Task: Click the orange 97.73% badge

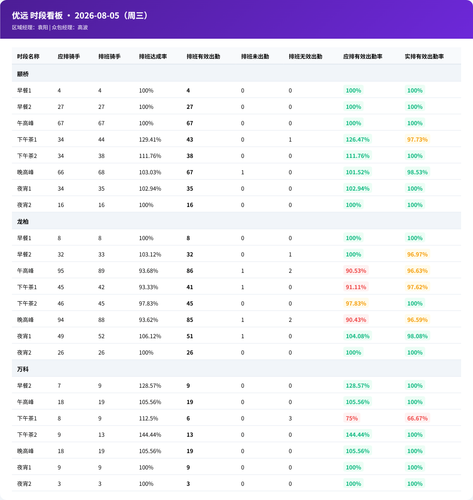Action: [x=417, y=140]
